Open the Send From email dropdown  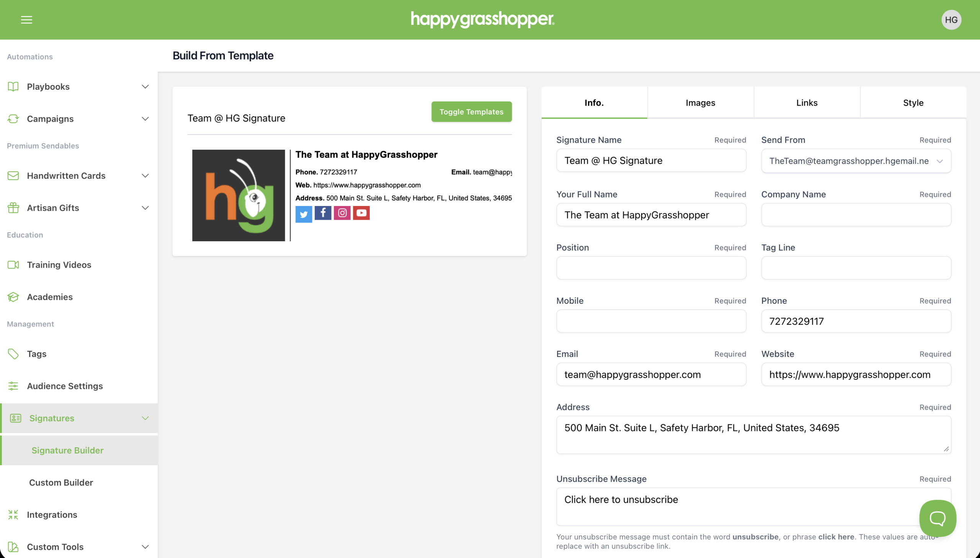coord(856,161)
